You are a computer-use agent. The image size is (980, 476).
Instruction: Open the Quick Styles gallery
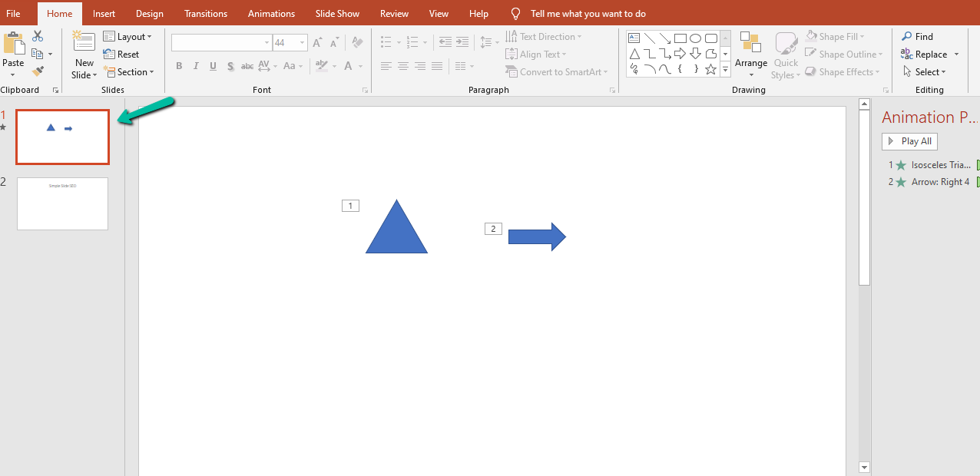click(x=786, y=54)
